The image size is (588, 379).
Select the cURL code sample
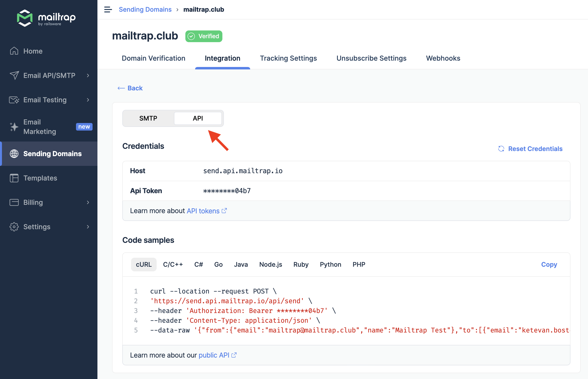143,264
